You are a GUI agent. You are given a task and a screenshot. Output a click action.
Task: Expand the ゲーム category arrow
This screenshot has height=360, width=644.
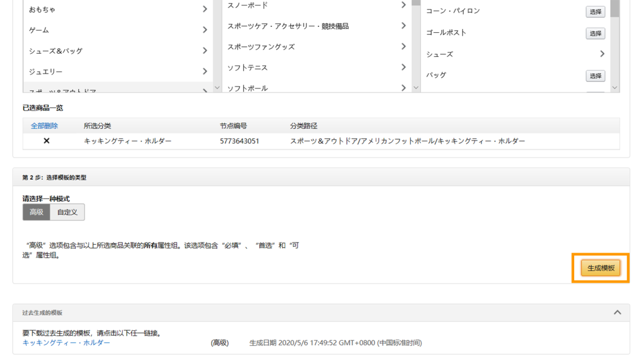tap(205, 30)
